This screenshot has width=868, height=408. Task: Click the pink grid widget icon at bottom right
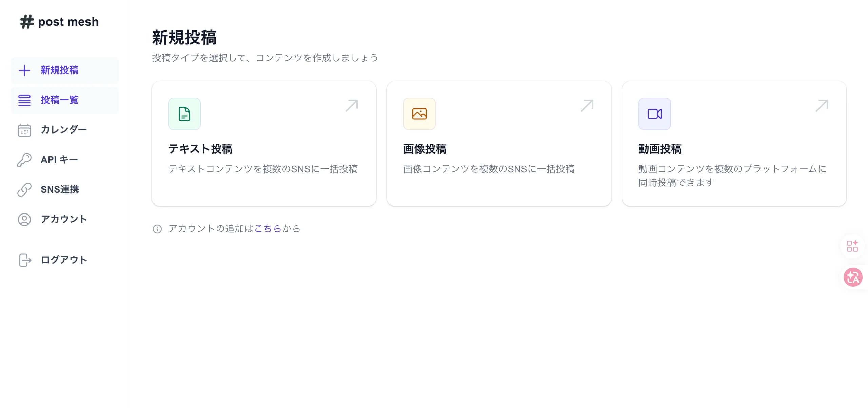853,246
